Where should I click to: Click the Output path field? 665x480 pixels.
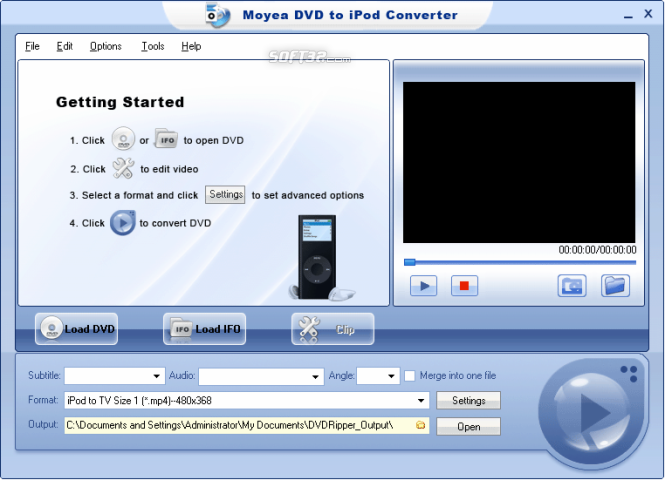[246, 425]
